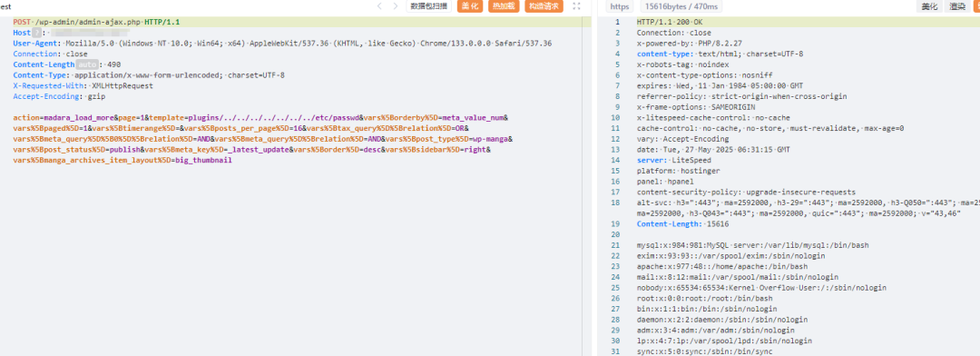Click the response 美化 beautify tab

point(929,7)
